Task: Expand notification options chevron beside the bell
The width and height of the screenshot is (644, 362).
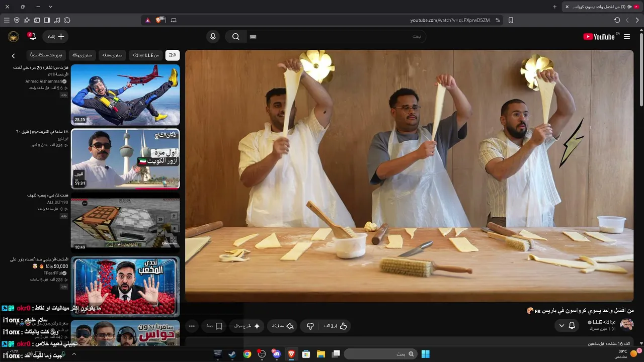Action: pos(561,326)
